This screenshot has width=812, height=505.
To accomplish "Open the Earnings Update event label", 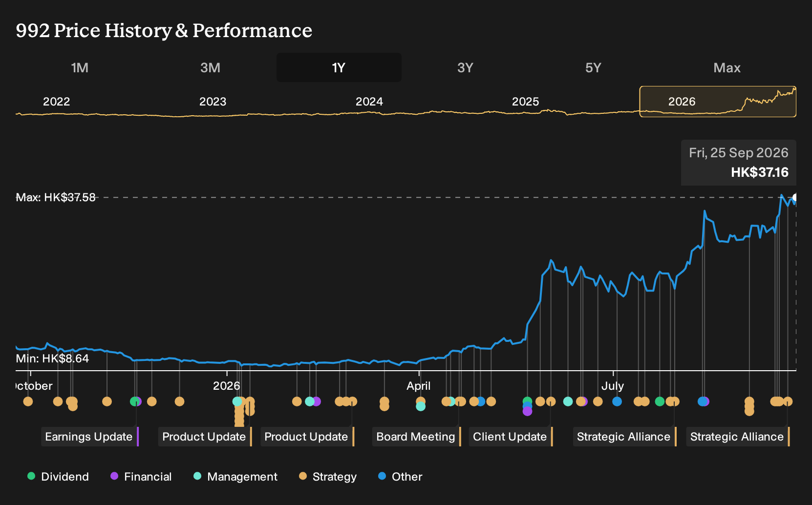I will tap(90, 437).
